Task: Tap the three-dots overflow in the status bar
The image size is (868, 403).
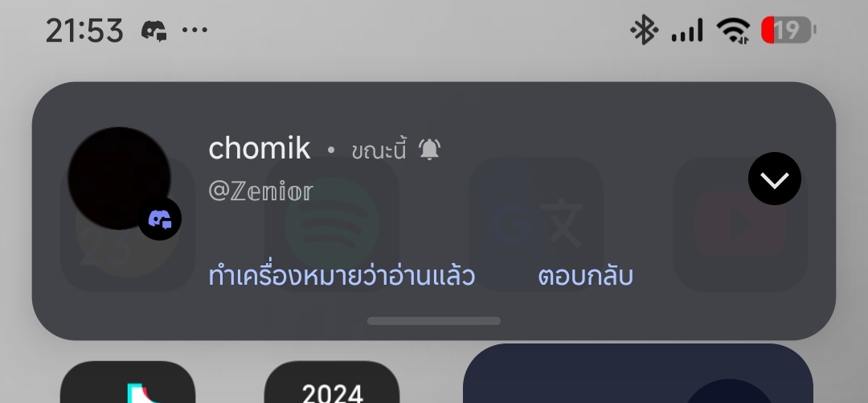Action: [194, 30]
